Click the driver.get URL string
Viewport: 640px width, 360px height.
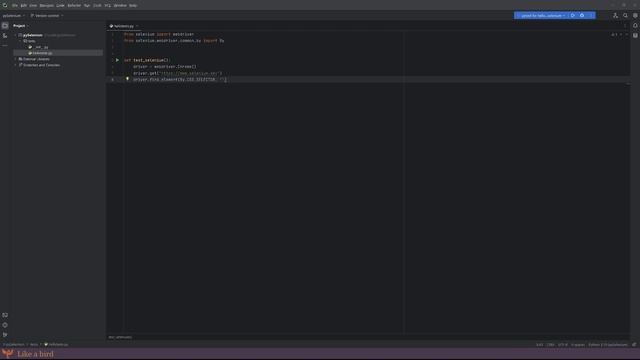(x=189, y=73)
